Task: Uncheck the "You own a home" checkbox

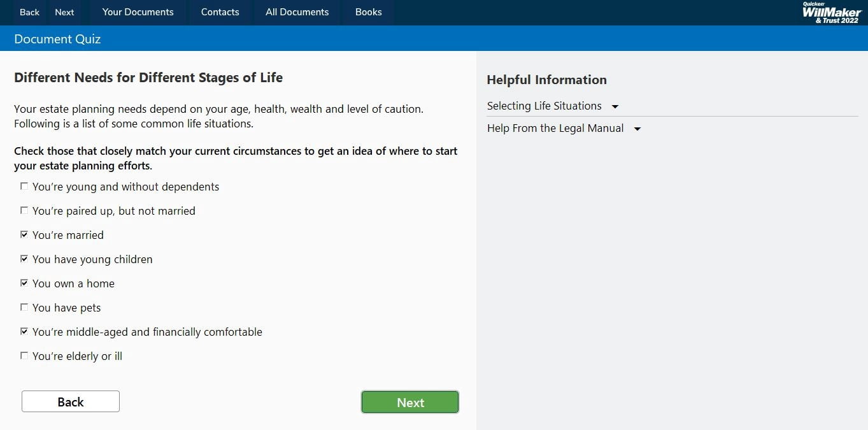Action: (x=24, y=283)
